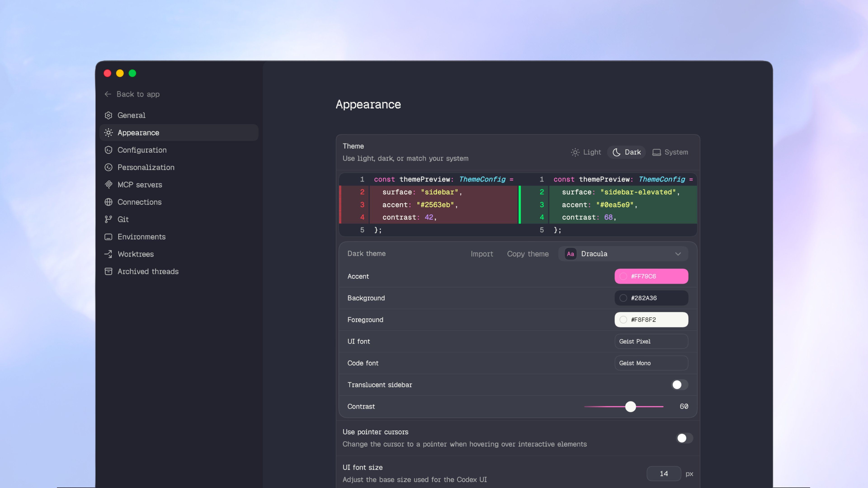Click the Copy theme button
The image size is (868, 488).
(x=528, y=254)
